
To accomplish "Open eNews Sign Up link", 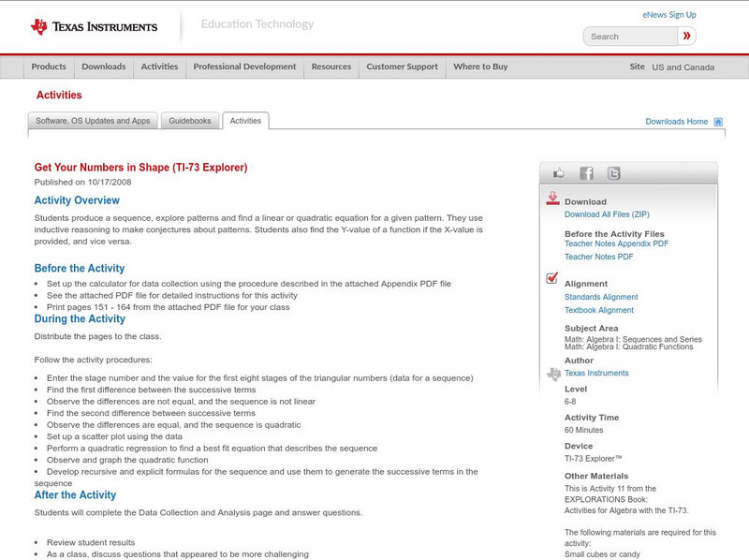I will coord(669,15).
